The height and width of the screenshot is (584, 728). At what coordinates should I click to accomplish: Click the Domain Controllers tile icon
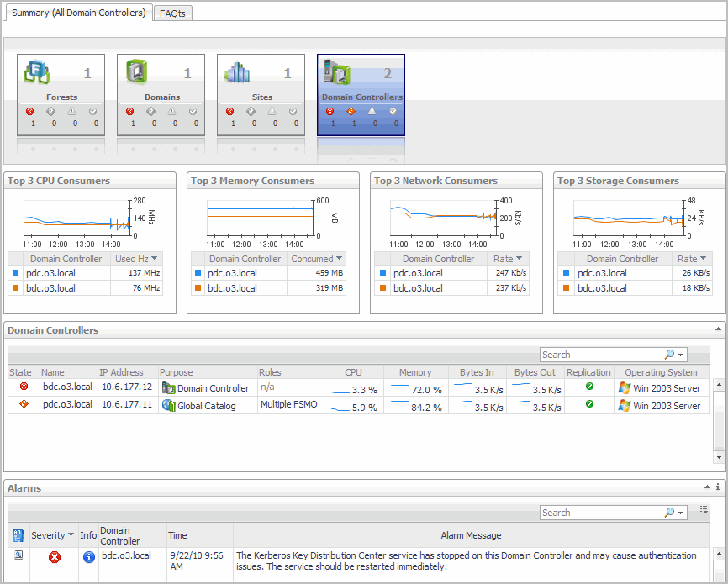point(337,73)
